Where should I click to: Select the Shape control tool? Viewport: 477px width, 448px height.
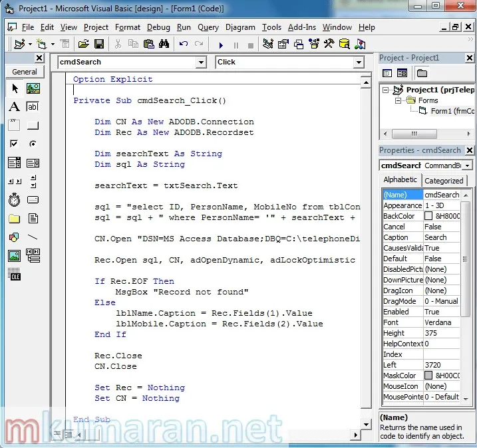pos(14,237)
